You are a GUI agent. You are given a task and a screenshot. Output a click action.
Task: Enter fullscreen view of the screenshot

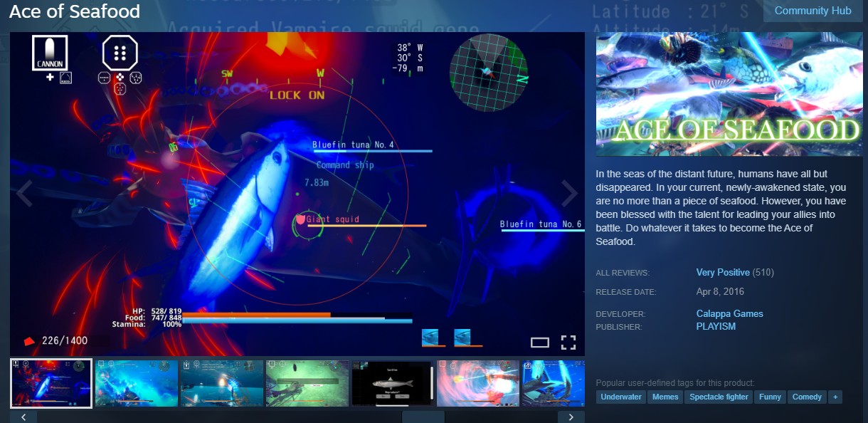(568, 343)
